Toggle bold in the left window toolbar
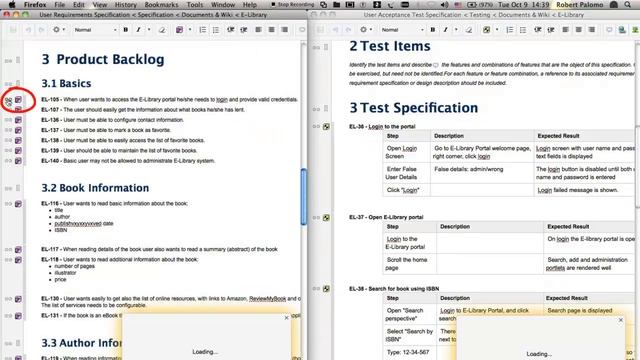Screen dimensions: 640x360 click(x=126, y=30)
